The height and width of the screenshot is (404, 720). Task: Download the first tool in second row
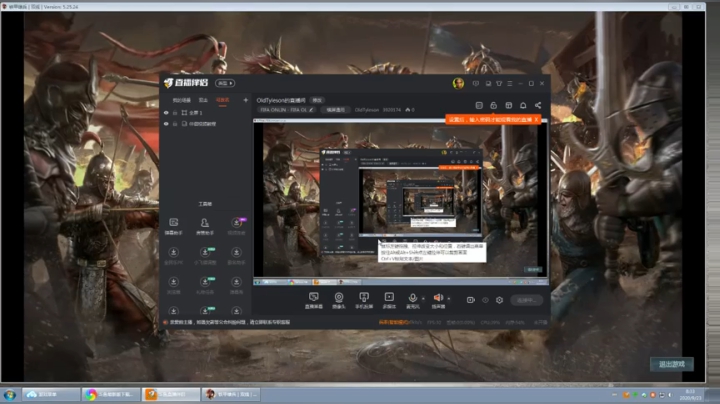(x=174, y=256)
